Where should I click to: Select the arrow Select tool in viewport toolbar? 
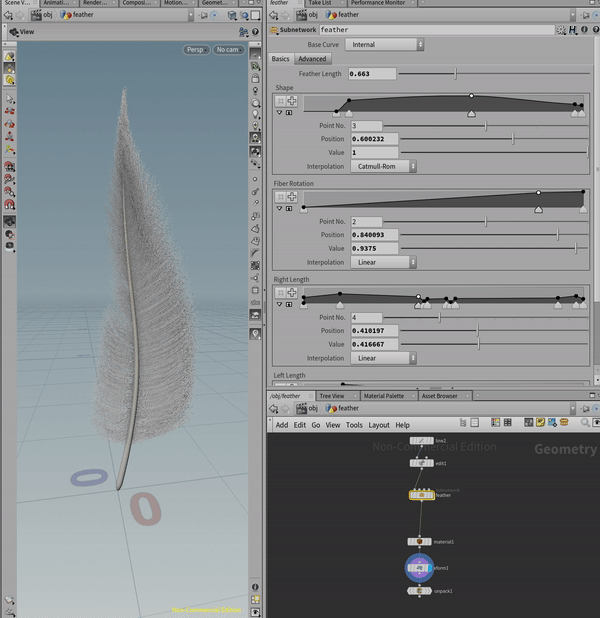(9, 99)
